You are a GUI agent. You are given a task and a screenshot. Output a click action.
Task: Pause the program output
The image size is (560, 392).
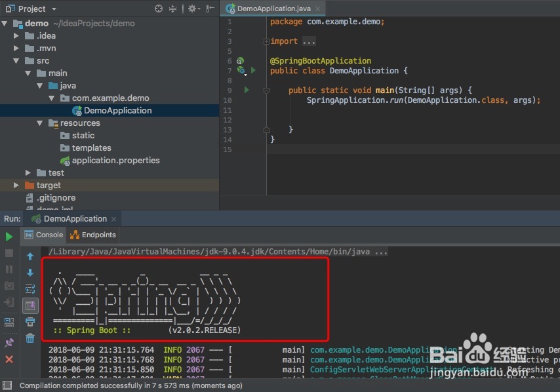point(9,269)
